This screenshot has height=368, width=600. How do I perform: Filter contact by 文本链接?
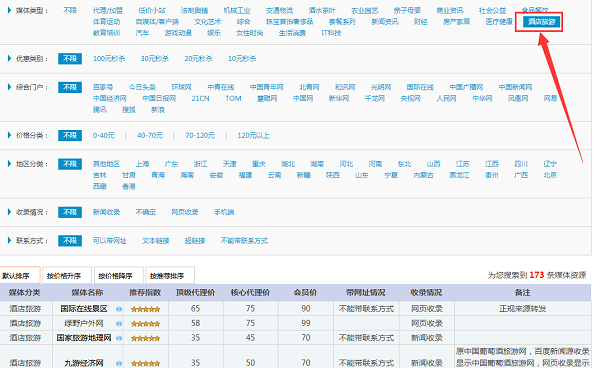click(156, 241)
